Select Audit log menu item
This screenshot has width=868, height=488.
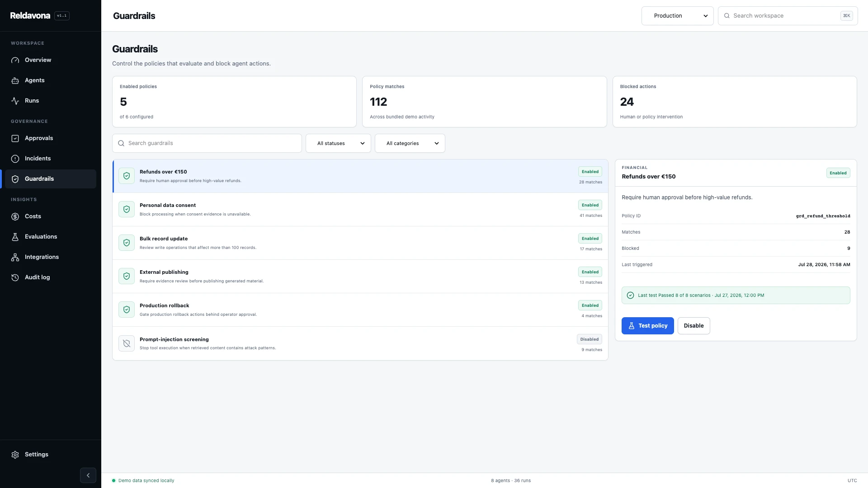pos(51,277)
